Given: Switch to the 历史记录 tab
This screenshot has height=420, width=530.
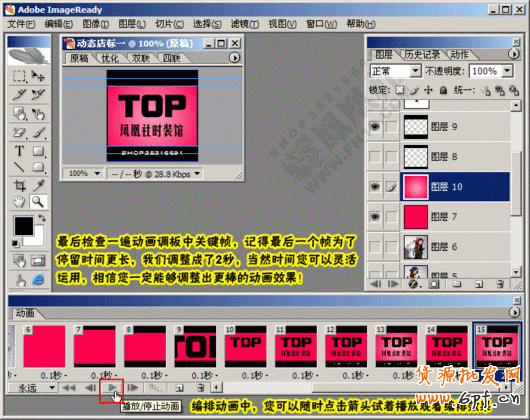Looking at the screenshot, I should click(422, 54).
